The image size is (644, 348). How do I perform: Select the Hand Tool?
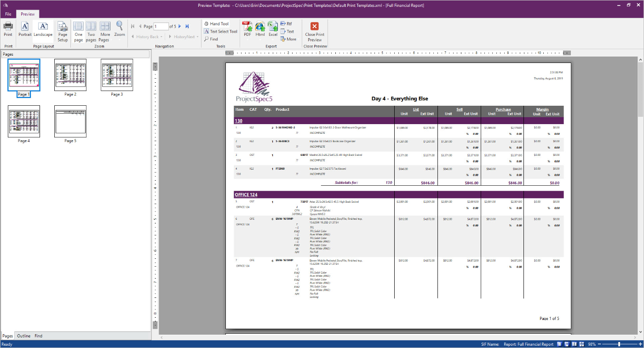[x=216, y=23]
